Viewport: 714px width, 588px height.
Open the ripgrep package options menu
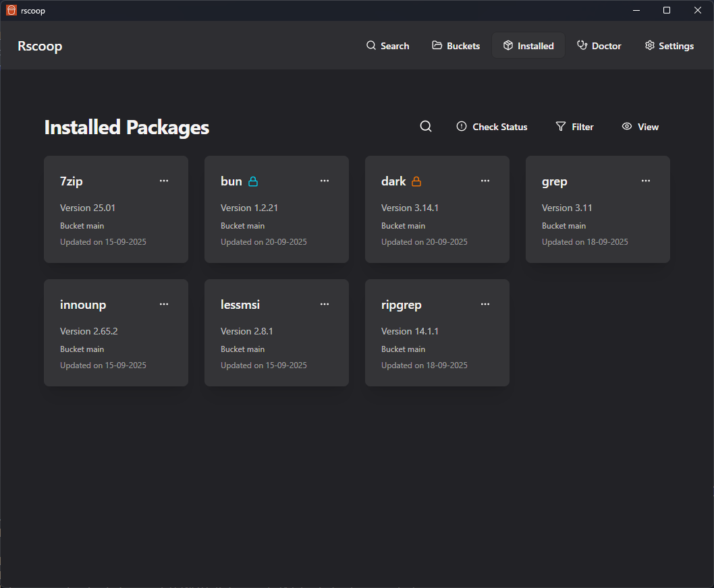(485, 304)
